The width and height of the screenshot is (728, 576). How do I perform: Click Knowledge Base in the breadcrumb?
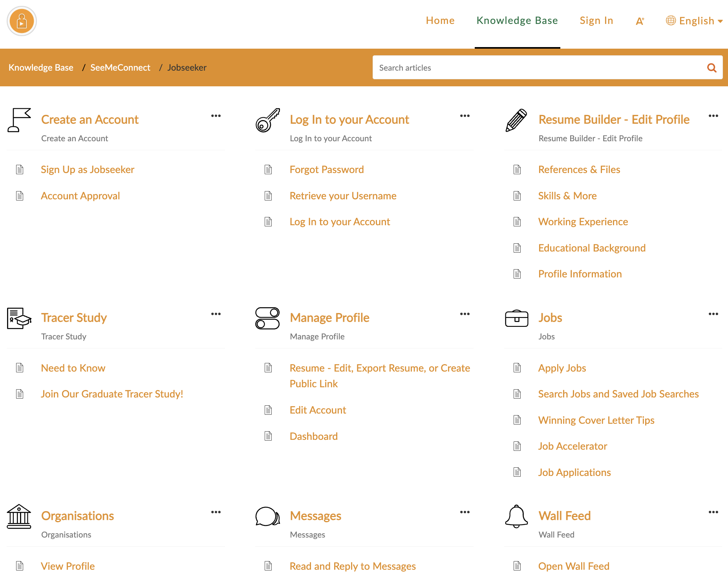[x=41, y=67]
